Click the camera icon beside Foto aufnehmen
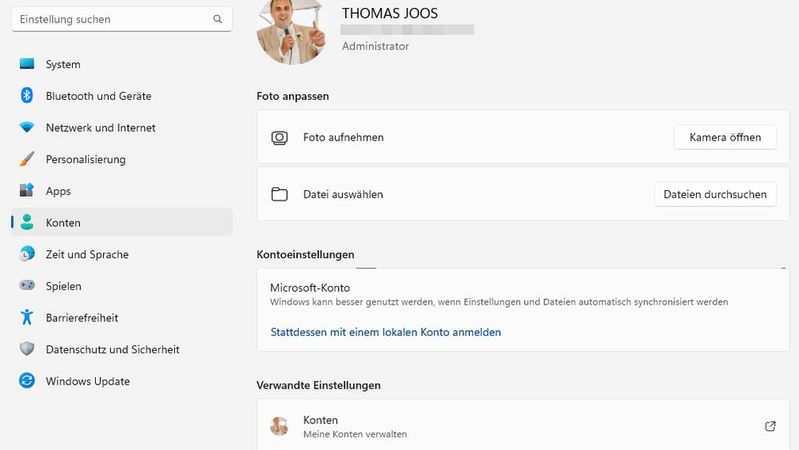This screenshot has height=450, width=799. [x=279, y=138]
